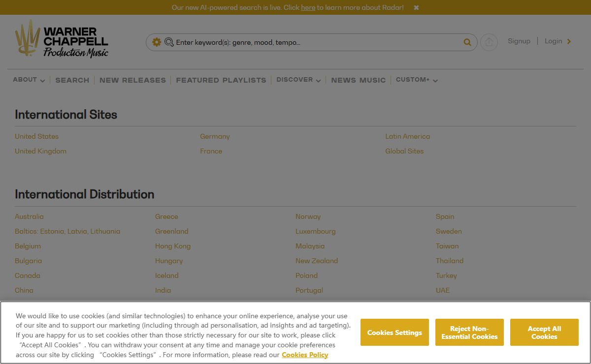Screen dimensions: 591x364
Task: Choose Greece distribution link
Action: point(166,216)
